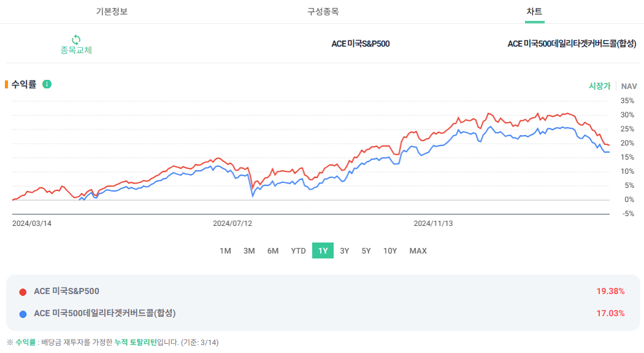Viewport: 644px width, 353px height.
Task: Switch chart view to 시장가
Action: point(600,86)
